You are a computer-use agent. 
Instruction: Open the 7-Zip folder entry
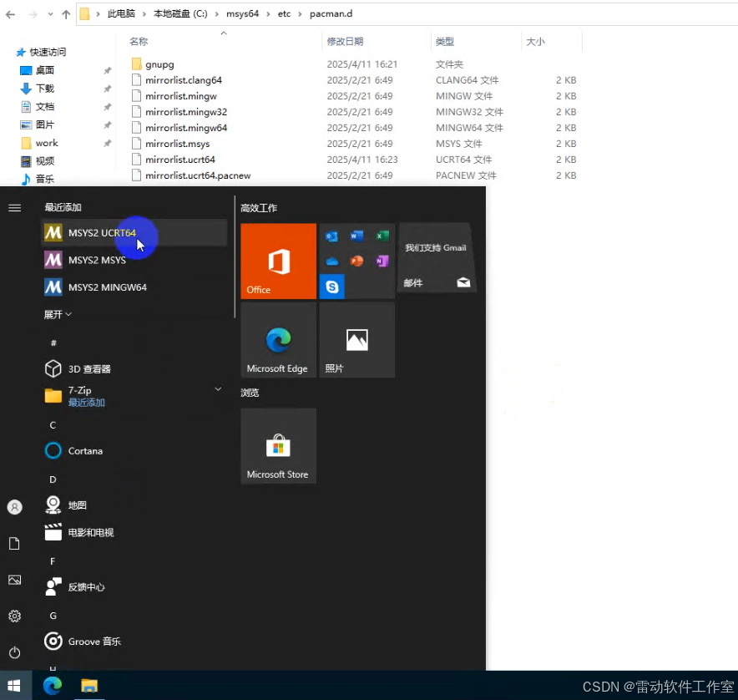134,396
